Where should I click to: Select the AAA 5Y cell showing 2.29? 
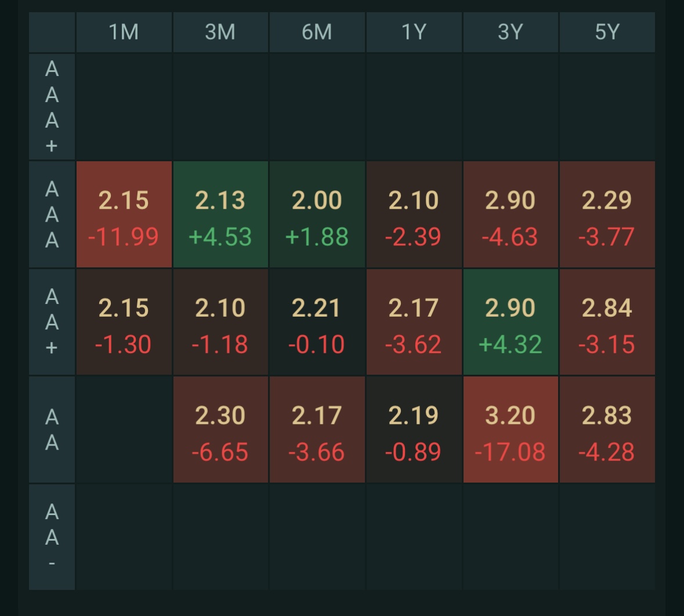607,215
